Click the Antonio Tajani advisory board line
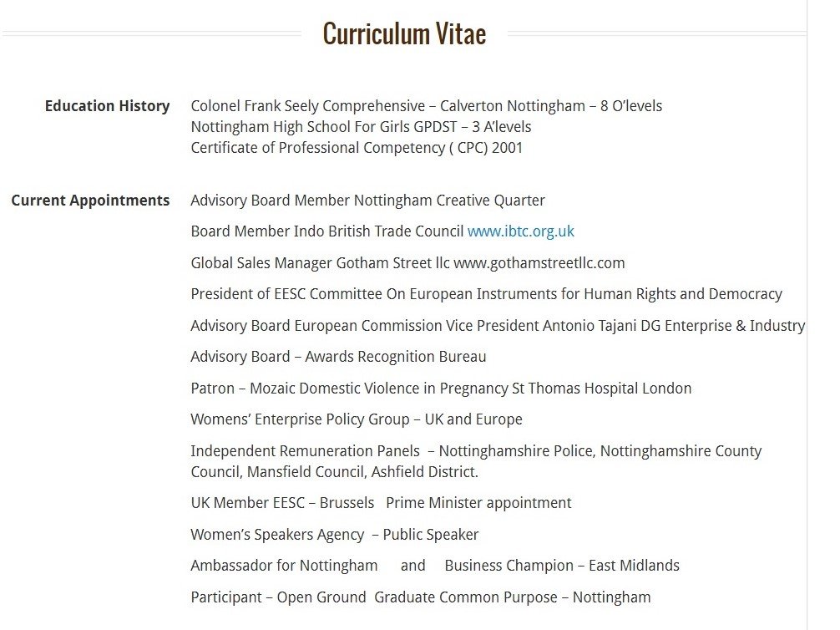The width and height of the screenshot is (840, 630). click(498, 326)
